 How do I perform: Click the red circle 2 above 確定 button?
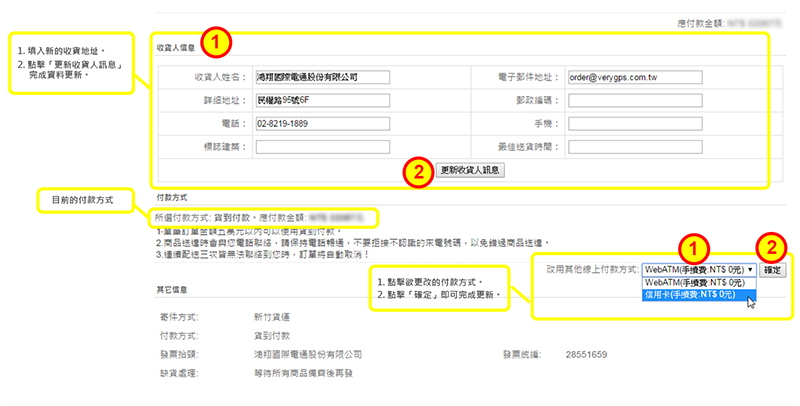coord(771,247)
